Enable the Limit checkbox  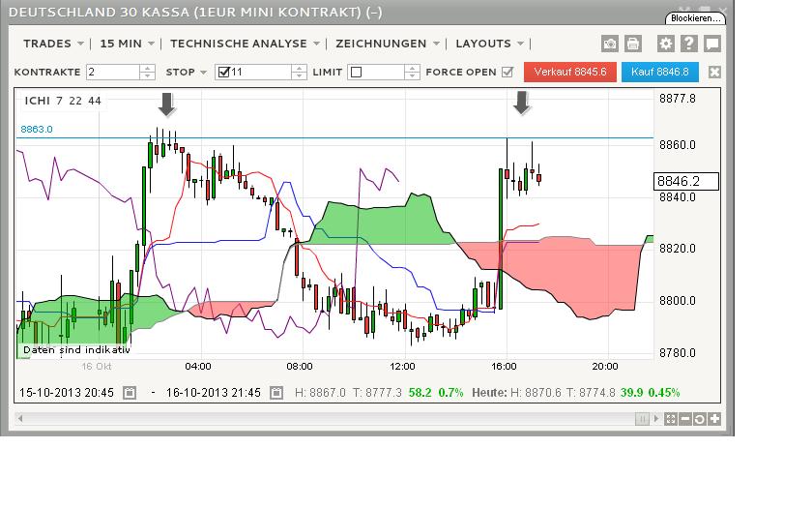[356, 72]
